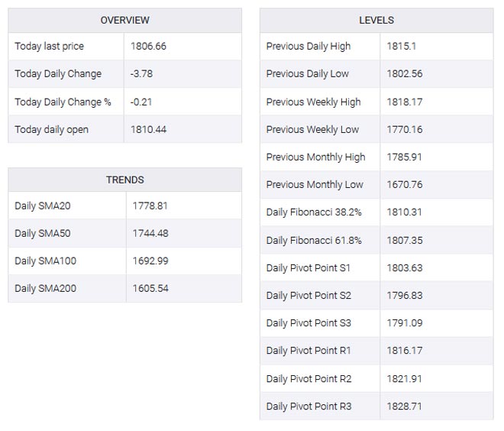Click the Today daily open value 1810.44

(x=148, y=129)
